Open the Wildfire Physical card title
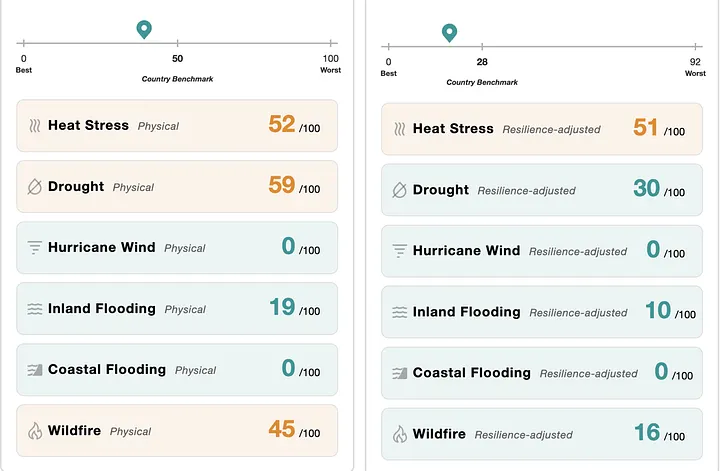The height and width of the screenshot is (471, 720). 74,431
